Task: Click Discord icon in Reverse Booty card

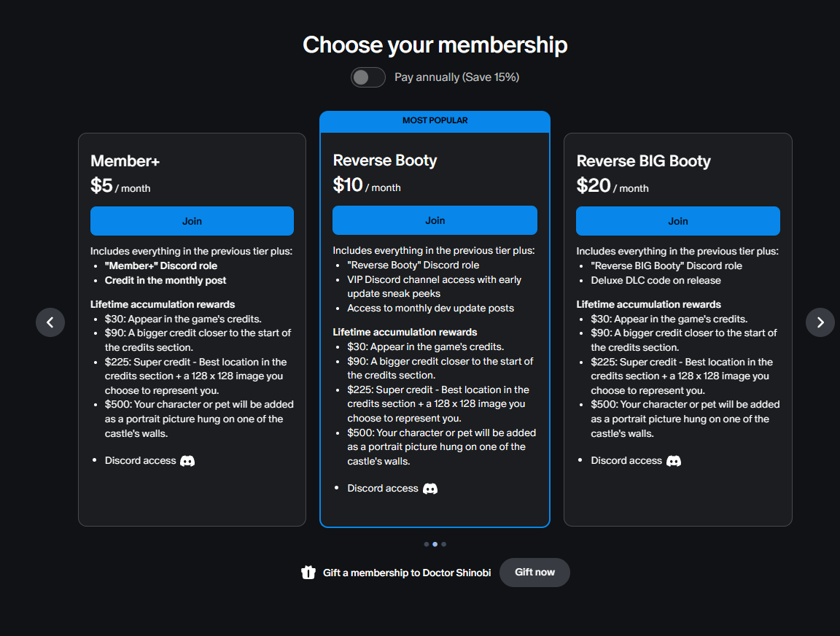Action: click(x=430, y=489)
